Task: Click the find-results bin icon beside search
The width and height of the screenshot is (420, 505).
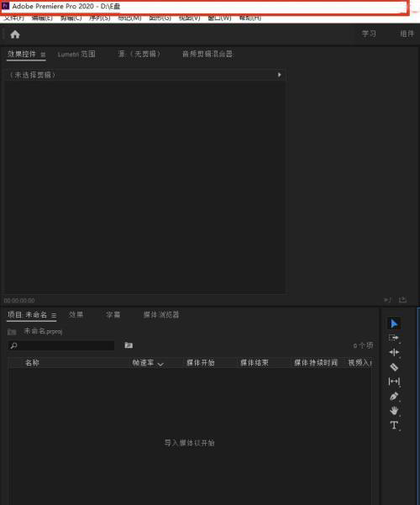Action: (x=129, y=345)
